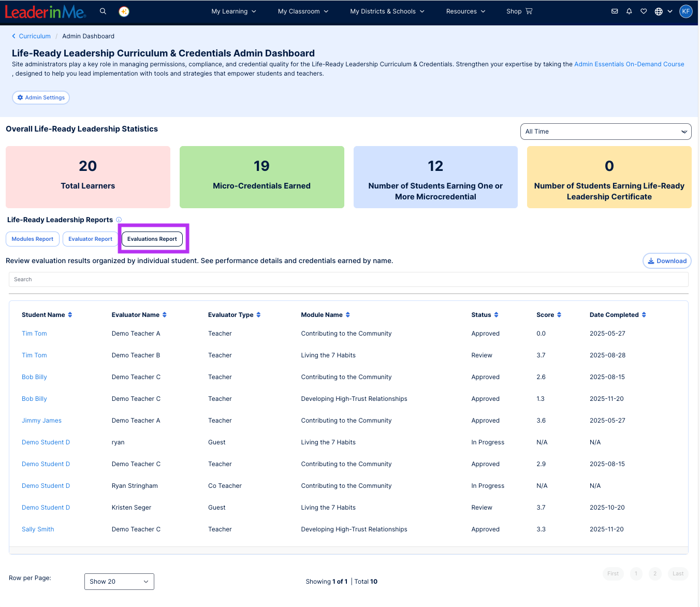
Task: Go to the Last page
Action: 678,573
